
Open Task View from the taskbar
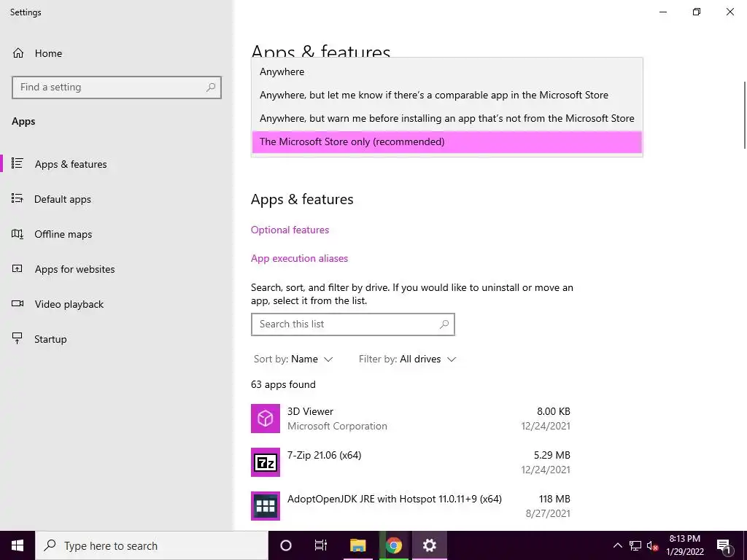(321, 545)
